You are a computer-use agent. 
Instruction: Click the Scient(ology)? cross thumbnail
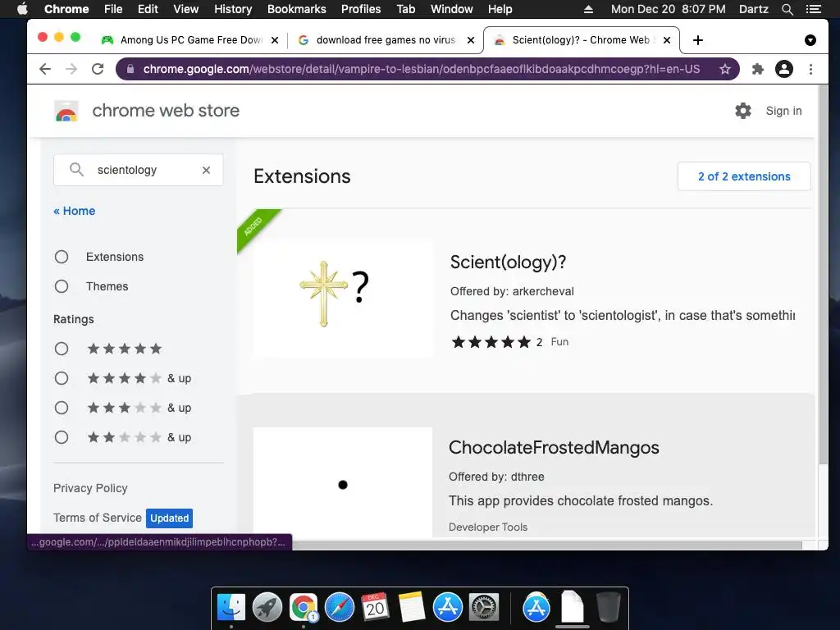point(344,299)
